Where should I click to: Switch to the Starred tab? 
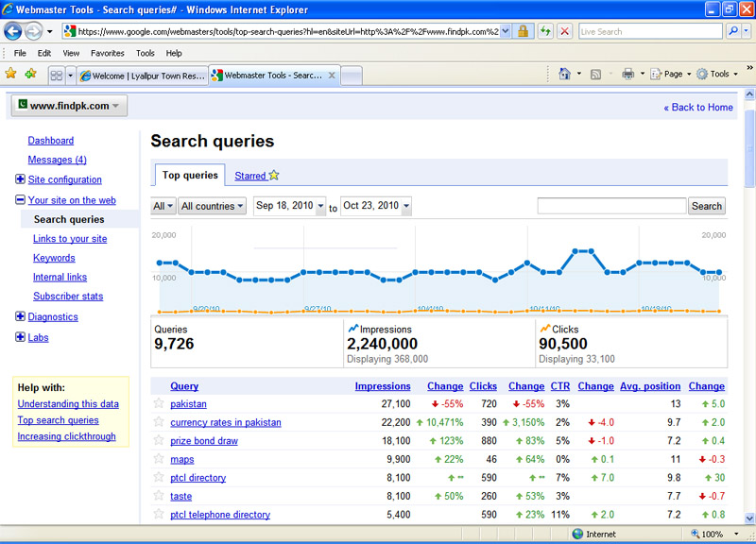point(256,176)
